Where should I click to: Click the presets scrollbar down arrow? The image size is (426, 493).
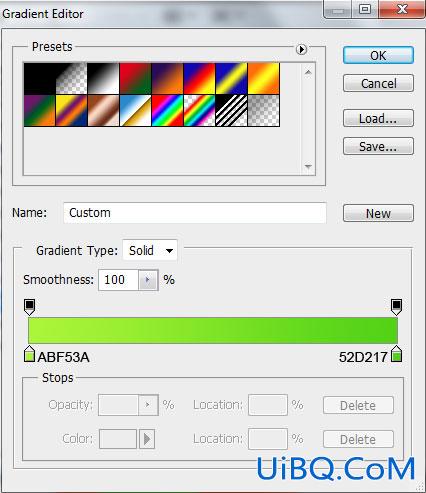point(308,166)
